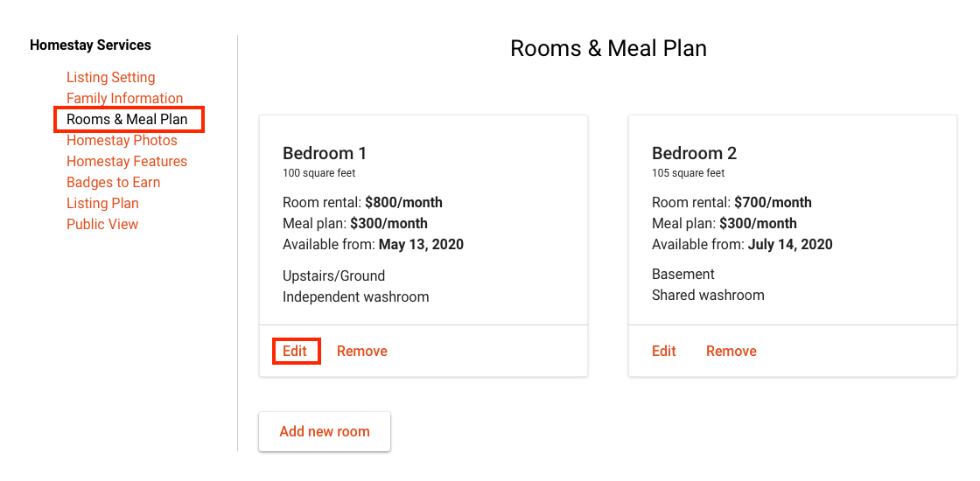Edit Bedroom 2 details
The height and width of the screenshot is (481, 980).
[664, 352]
